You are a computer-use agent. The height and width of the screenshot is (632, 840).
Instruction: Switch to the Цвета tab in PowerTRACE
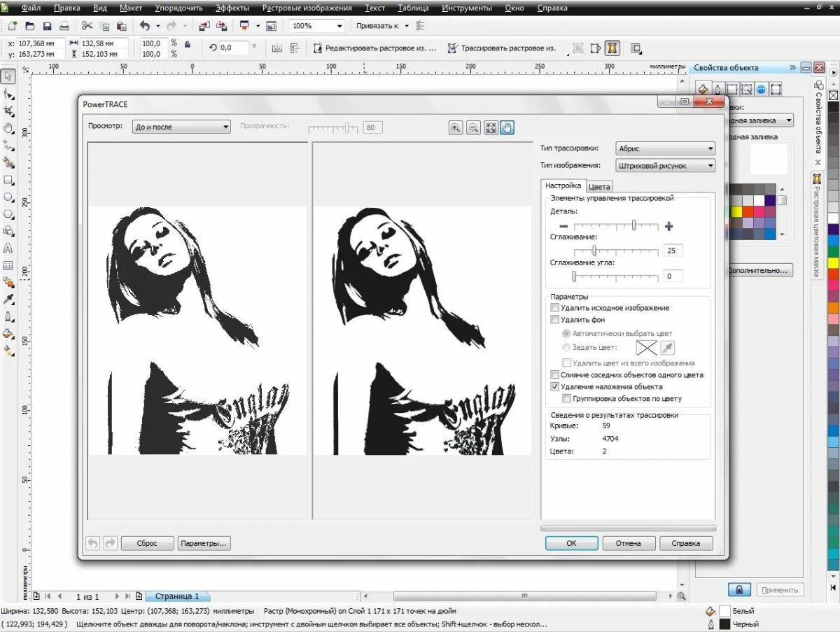599,186
